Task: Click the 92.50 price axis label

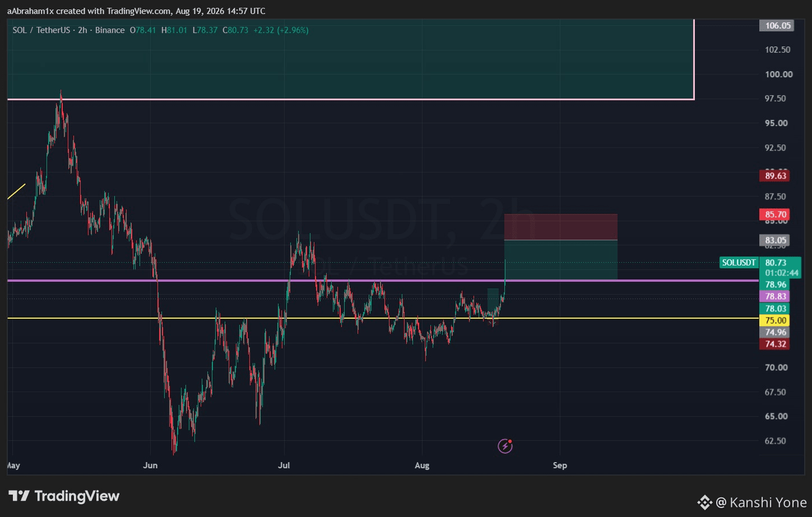Action: coord(776,148)
